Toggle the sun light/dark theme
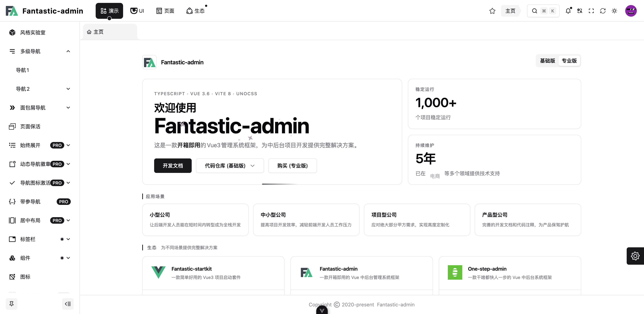The image size is (644, 314). coord(614,11)
